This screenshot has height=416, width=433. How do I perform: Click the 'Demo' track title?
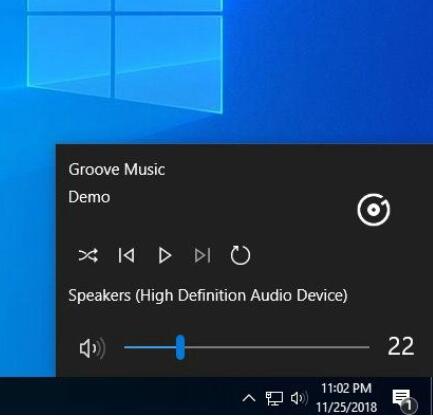pyautogui.click(x=89, y=197)
